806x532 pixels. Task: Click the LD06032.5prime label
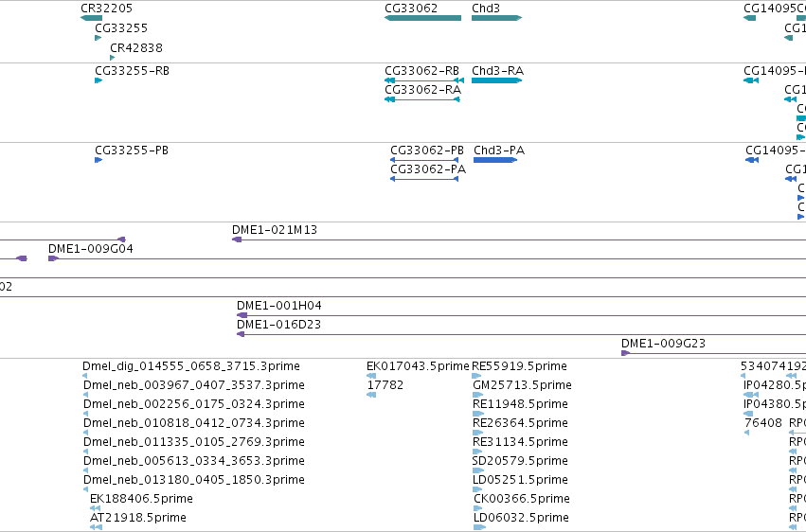(x=521, y=518)
